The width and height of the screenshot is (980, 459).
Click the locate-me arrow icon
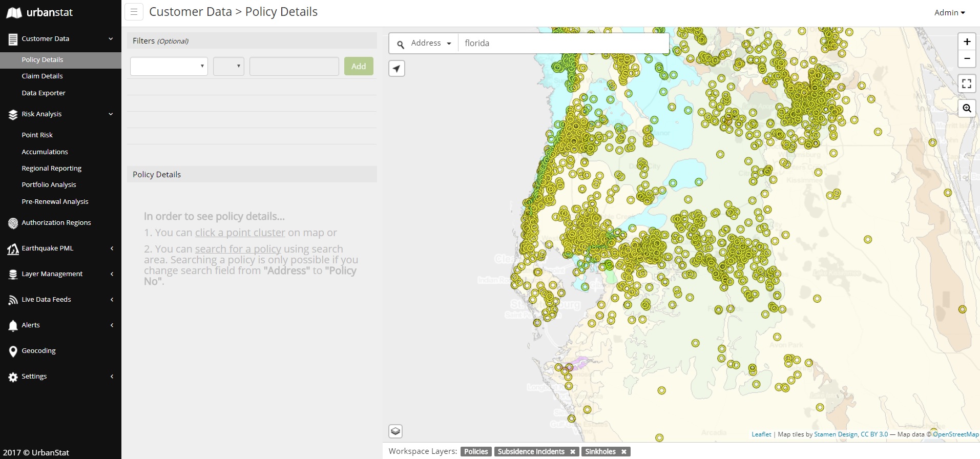(397, 68)
